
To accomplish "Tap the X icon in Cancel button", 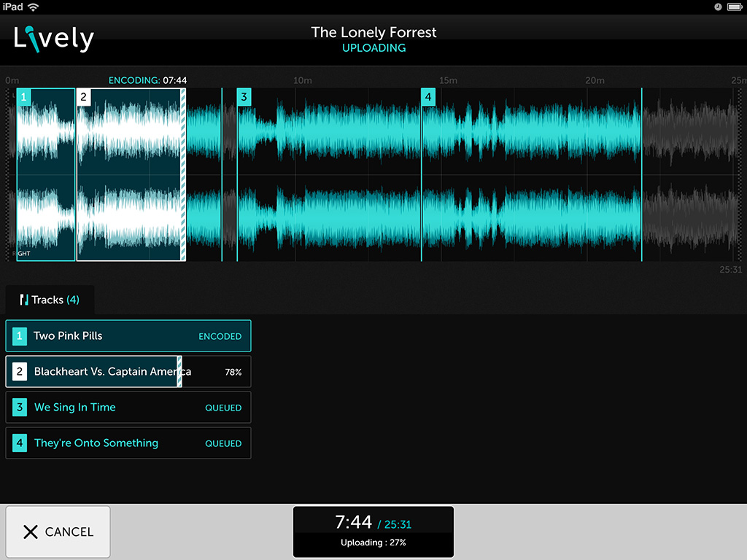I will pyautogui.click(x=30, y=532).
